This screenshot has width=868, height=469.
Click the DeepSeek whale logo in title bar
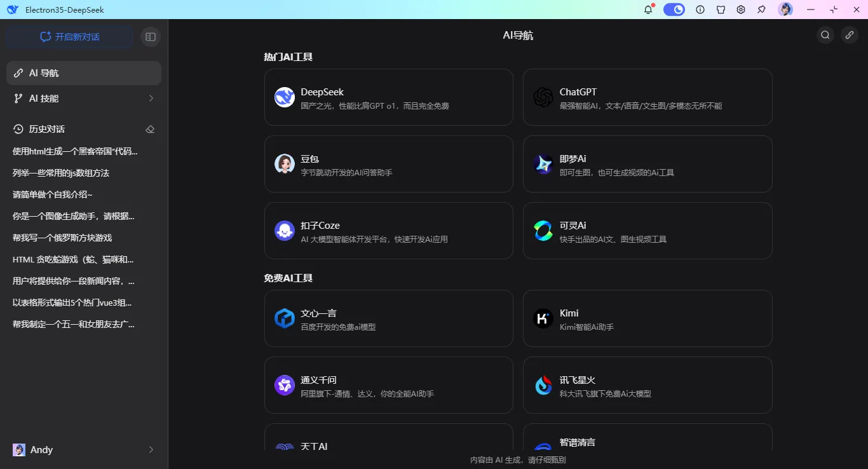(x=13, y=10)
